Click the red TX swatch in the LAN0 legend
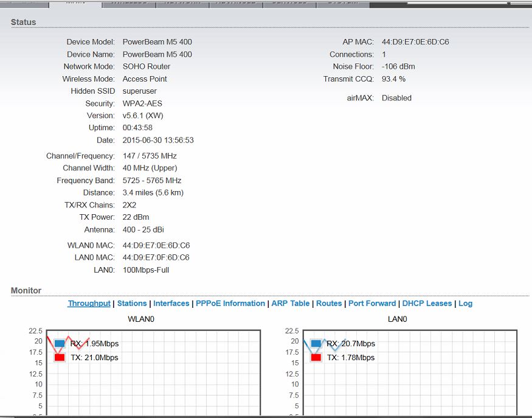This screenshot has height=418, width=532. 316,357
